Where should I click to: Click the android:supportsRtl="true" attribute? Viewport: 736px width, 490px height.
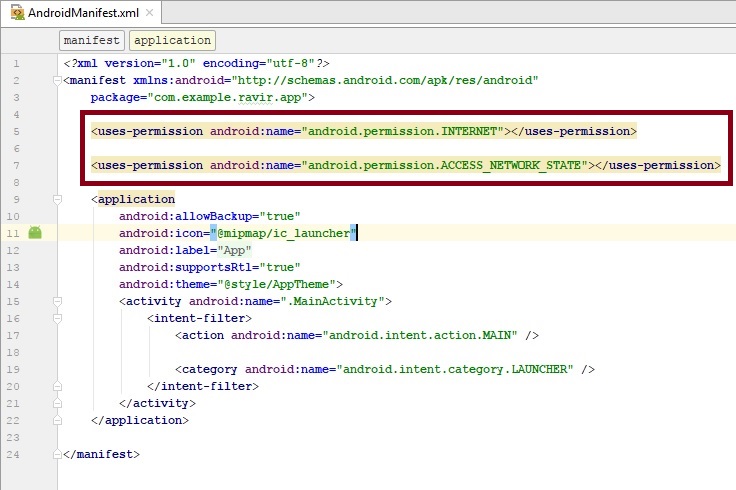pyautogui.click(x=209, y=268)
